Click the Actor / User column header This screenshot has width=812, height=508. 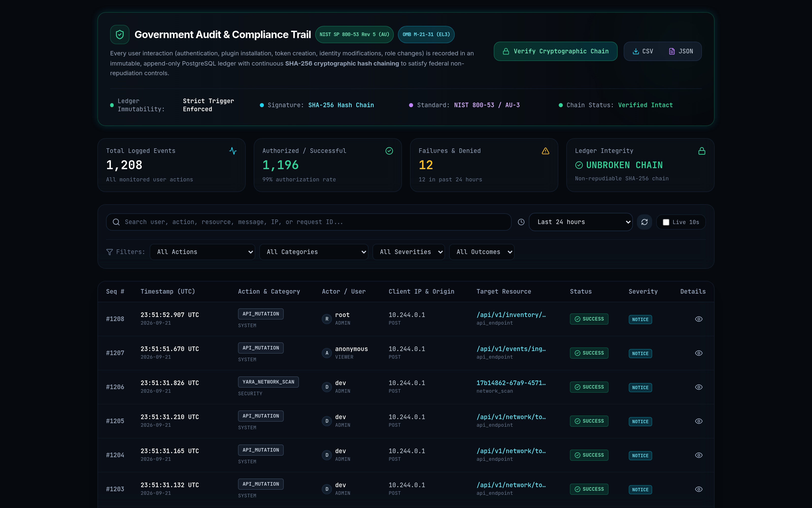coord(344,292)
